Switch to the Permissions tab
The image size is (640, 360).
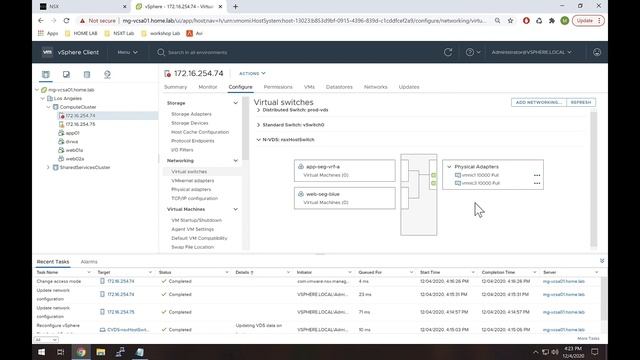(278, 87)
